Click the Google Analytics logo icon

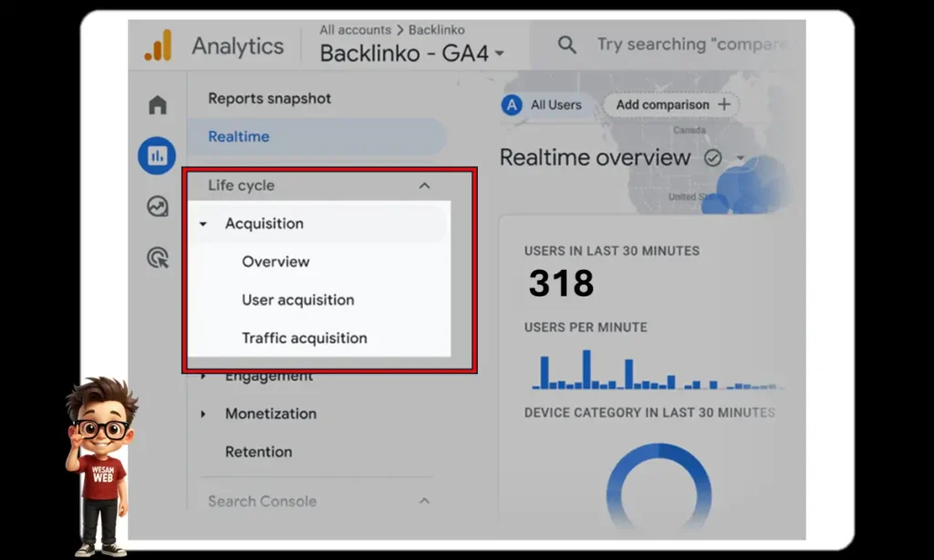pyautogui.click(x=158, y=46)
